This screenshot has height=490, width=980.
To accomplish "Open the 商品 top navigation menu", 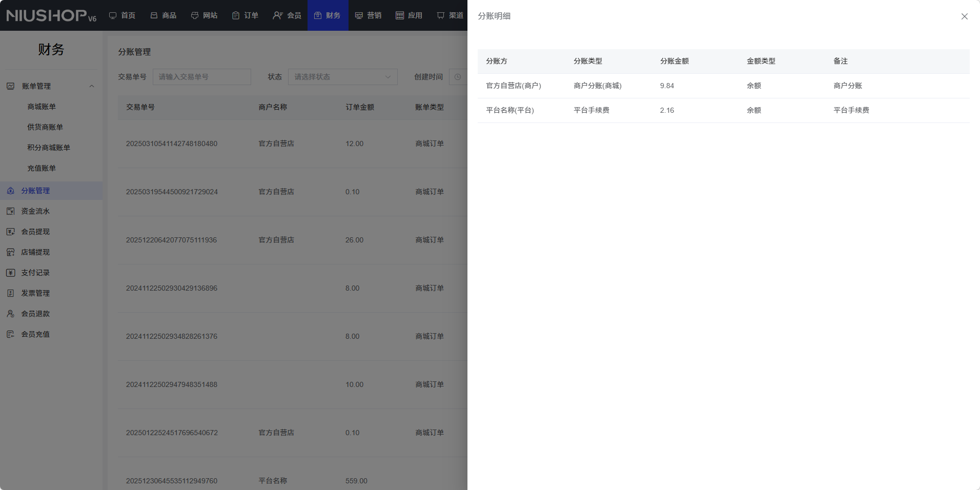I will [x=164, y=15].
